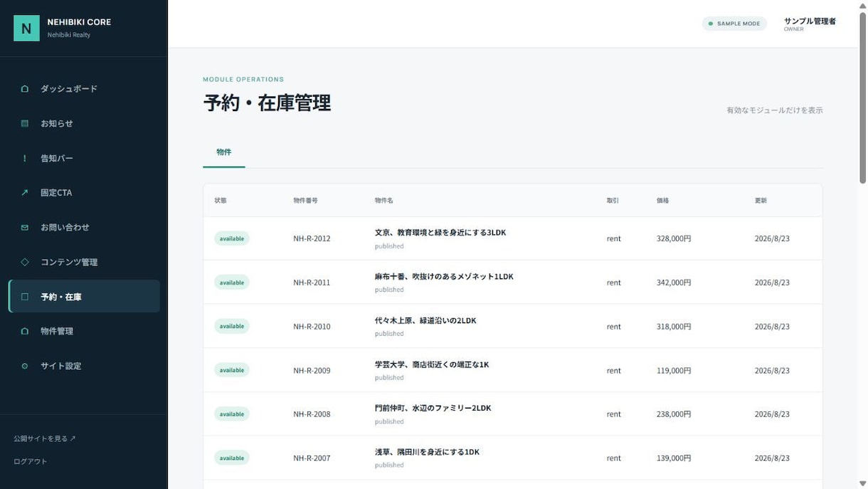Click the 物件番号 column header
Screen dimensions: 868x489
pos(306,201)
